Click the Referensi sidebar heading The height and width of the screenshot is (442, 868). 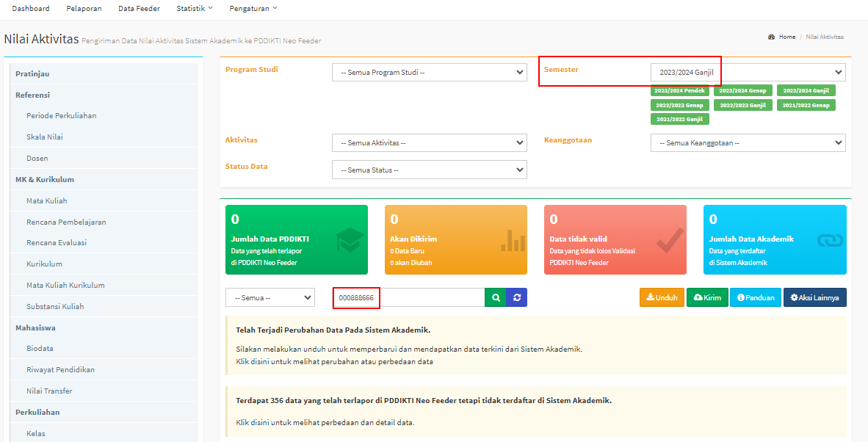[x=104, y=95]
